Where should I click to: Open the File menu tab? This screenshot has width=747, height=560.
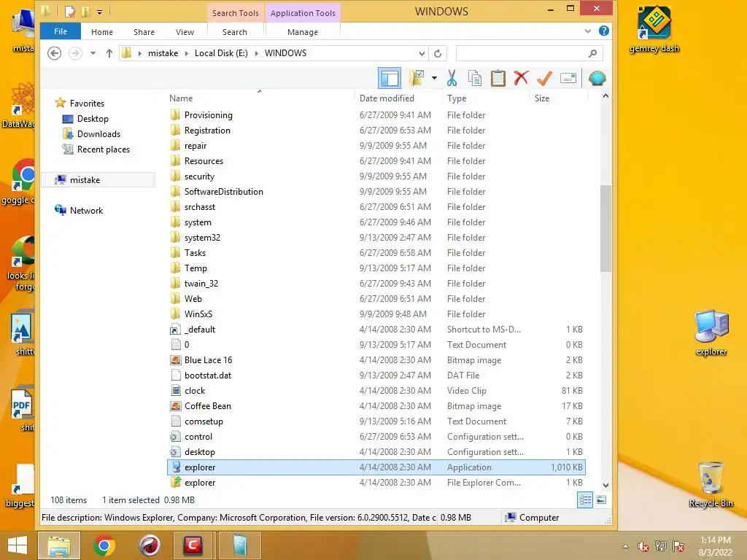61,31
